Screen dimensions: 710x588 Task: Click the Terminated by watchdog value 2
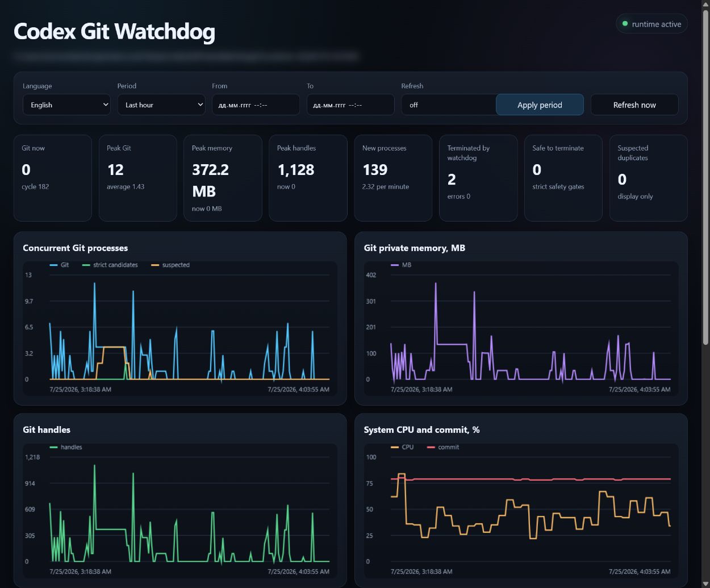point(452,180)
